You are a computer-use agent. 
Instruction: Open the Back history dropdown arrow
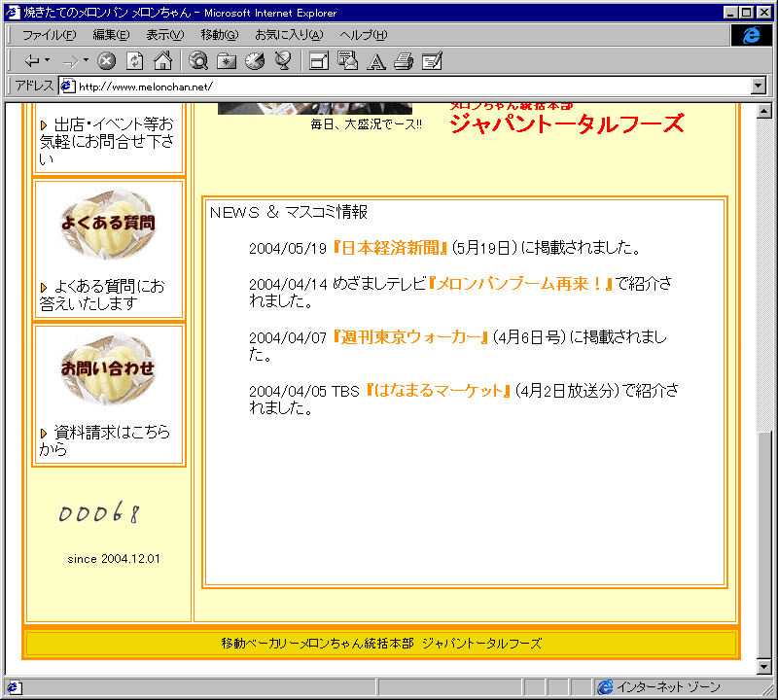pos(48,60)
